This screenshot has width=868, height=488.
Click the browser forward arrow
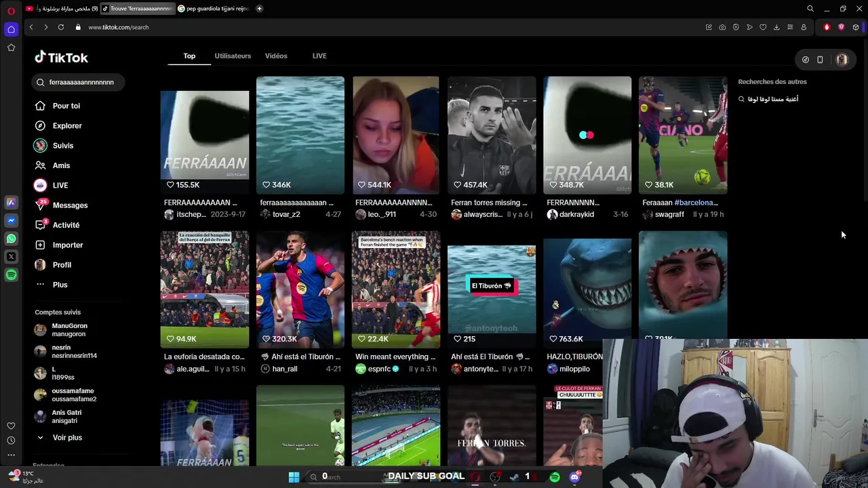click(x=45, y=27)
